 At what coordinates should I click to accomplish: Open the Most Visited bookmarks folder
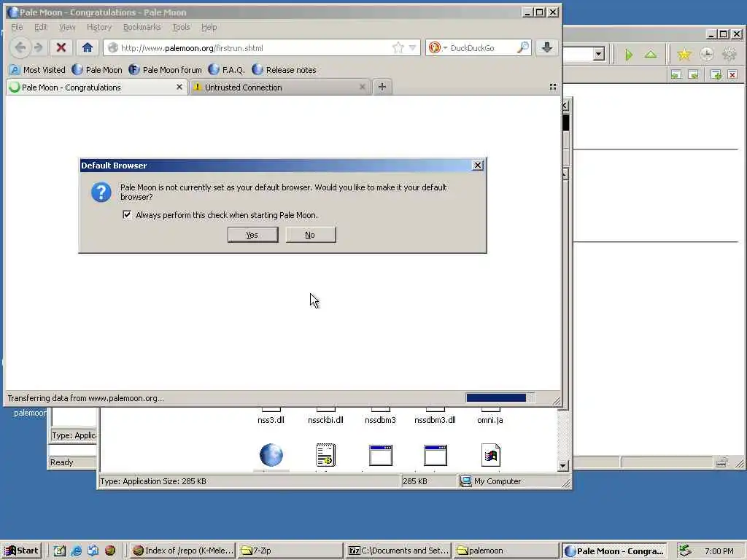point(37,70)
